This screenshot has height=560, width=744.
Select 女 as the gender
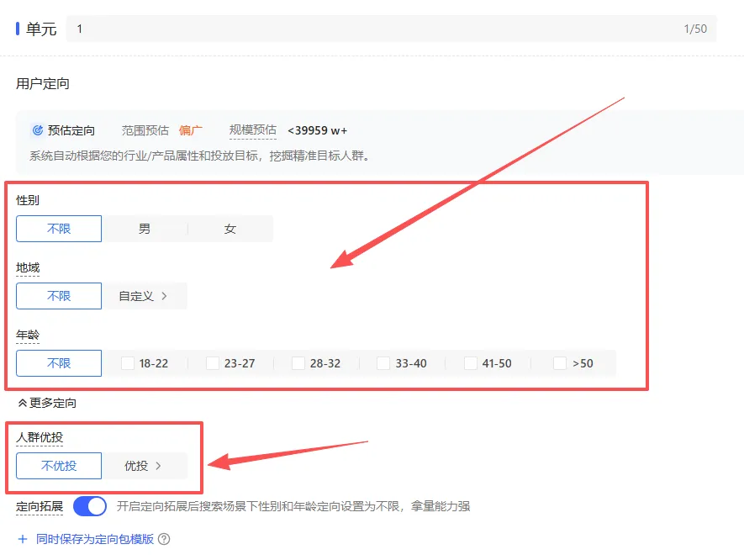(230, 228)
